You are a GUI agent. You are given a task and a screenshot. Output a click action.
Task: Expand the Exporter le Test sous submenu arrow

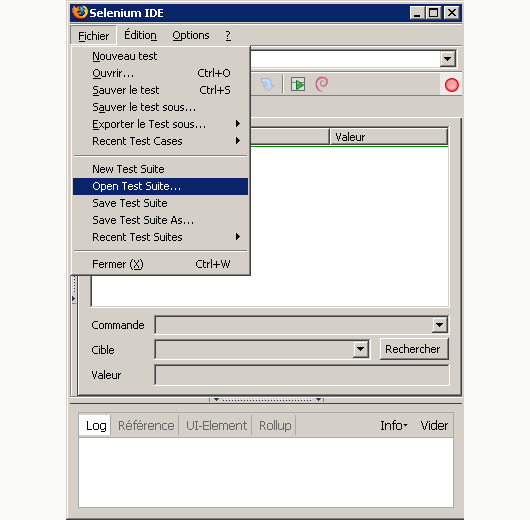[x=238, y=124]
